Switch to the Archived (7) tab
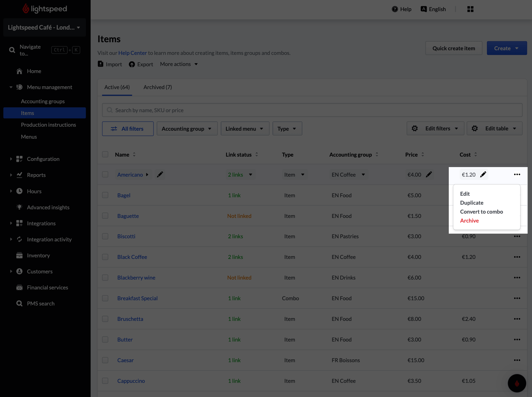Screen dimensions: 532x397 pyautogui.click(x=158, y=87)
